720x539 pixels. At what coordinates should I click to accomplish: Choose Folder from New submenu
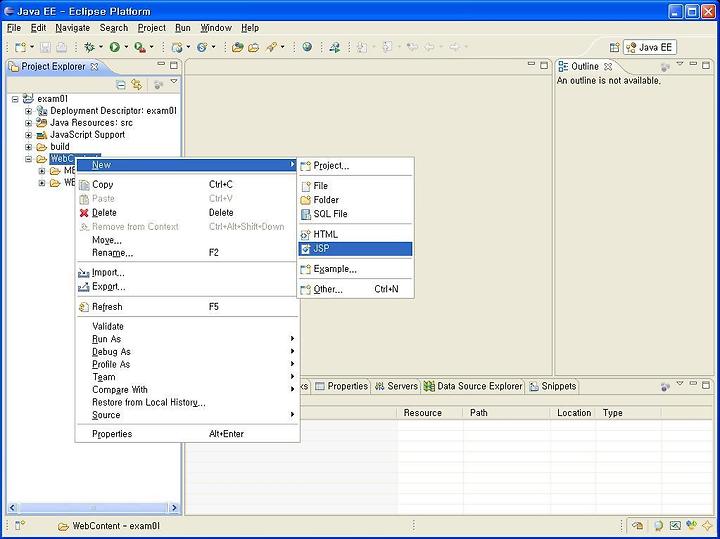pyautogui.click(x=355, y=200)
